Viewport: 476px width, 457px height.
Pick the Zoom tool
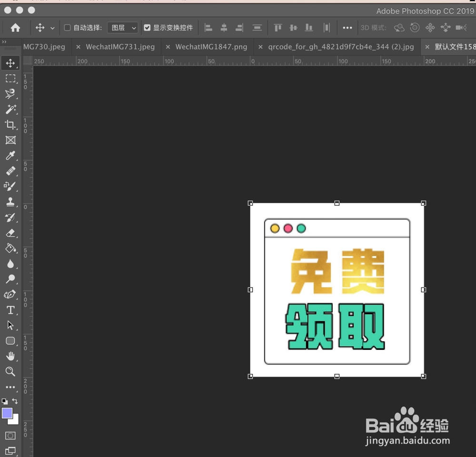click(10, 372)
